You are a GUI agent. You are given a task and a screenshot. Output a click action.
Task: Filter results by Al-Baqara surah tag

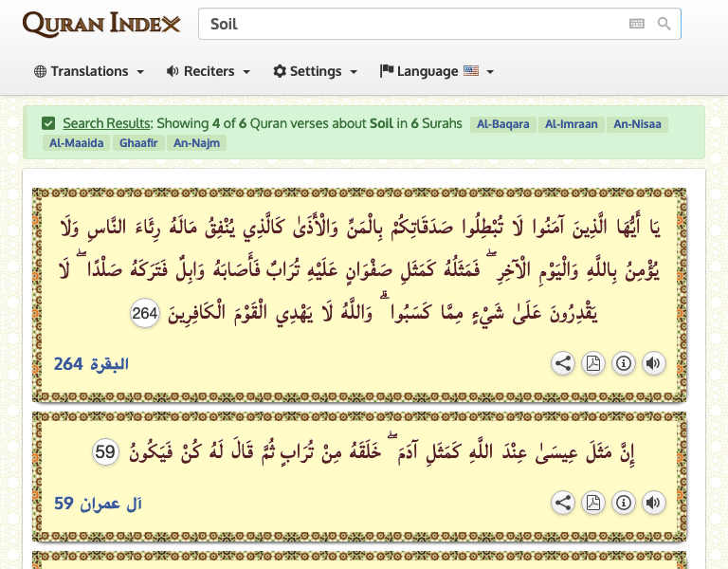pyautogui.click(x=502, y=124)
